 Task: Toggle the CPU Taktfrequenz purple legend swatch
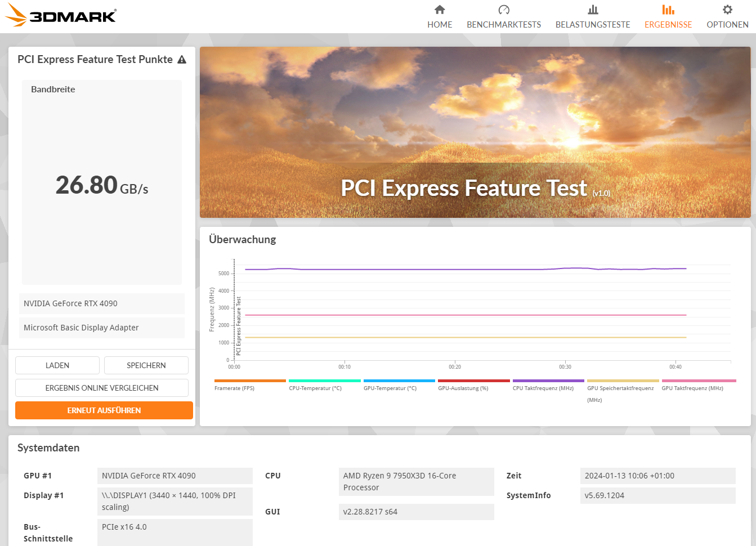point(548,381)
